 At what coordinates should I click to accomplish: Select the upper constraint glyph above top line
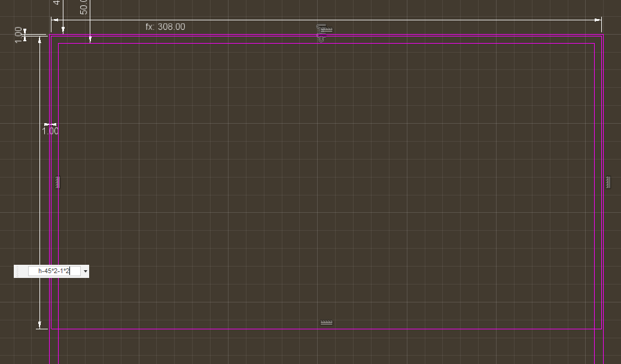point(325,29)
